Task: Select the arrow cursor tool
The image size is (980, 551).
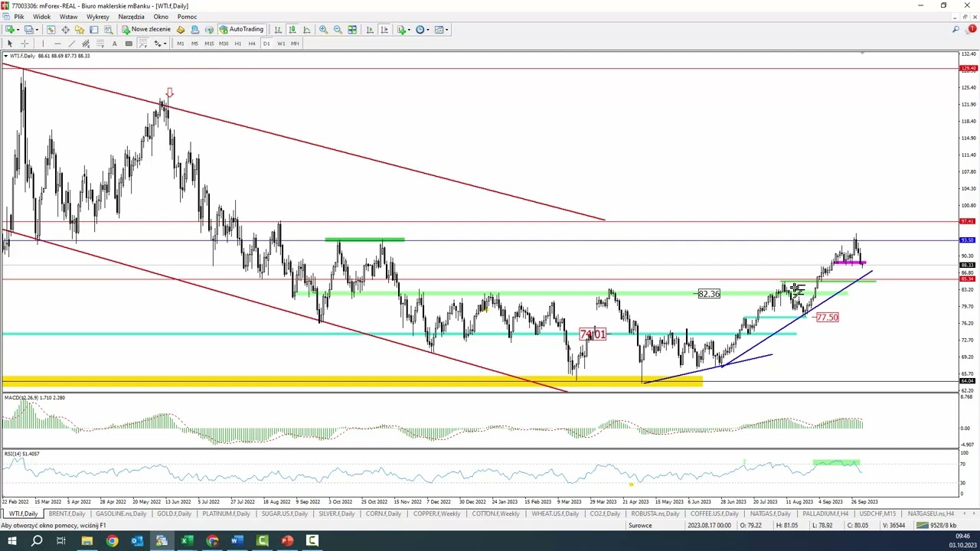Action: [x=10, y=44]
